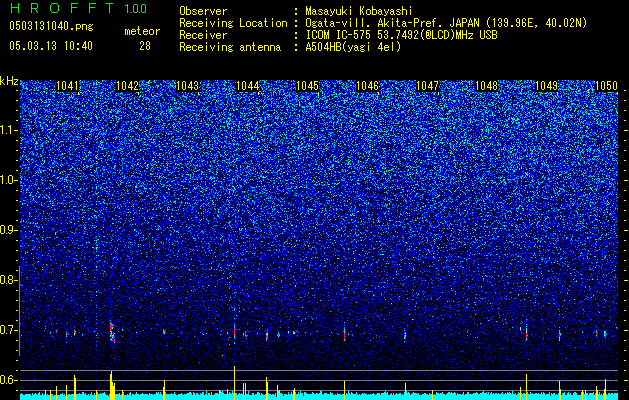Click time marker 1042

click(x=127, y=86)
